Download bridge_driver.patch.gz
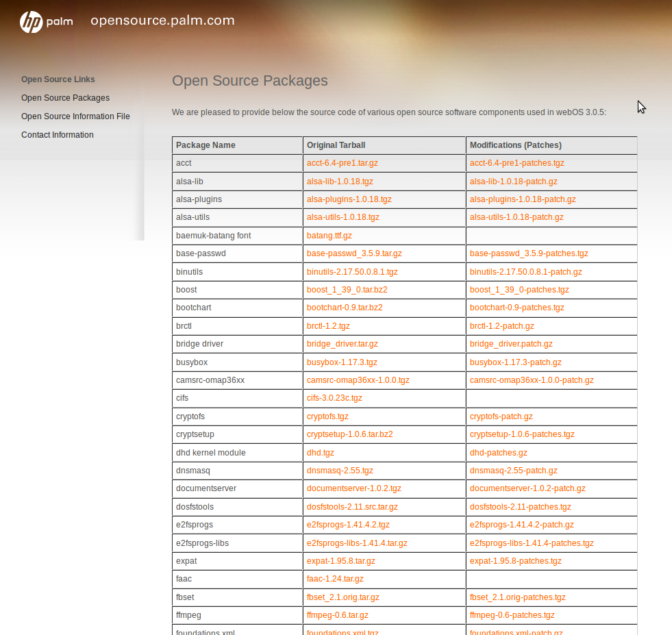Viewport: 672px width, 635px height. [511, 344]
